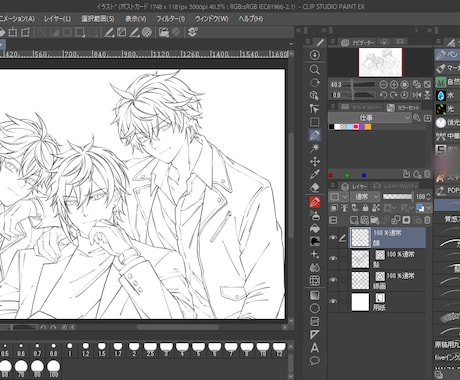Open 表示(V) menu
460x380 pixels.
coord(136,19)
